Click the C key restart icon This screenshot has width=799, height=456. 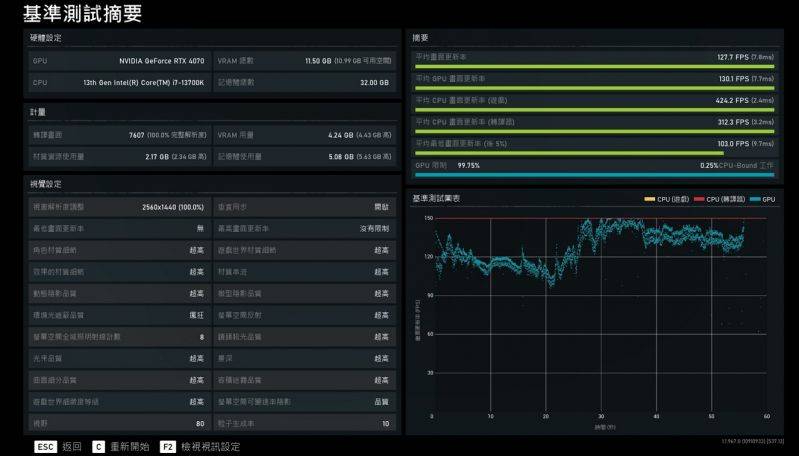pyautogui.click(x=99, y=446)
